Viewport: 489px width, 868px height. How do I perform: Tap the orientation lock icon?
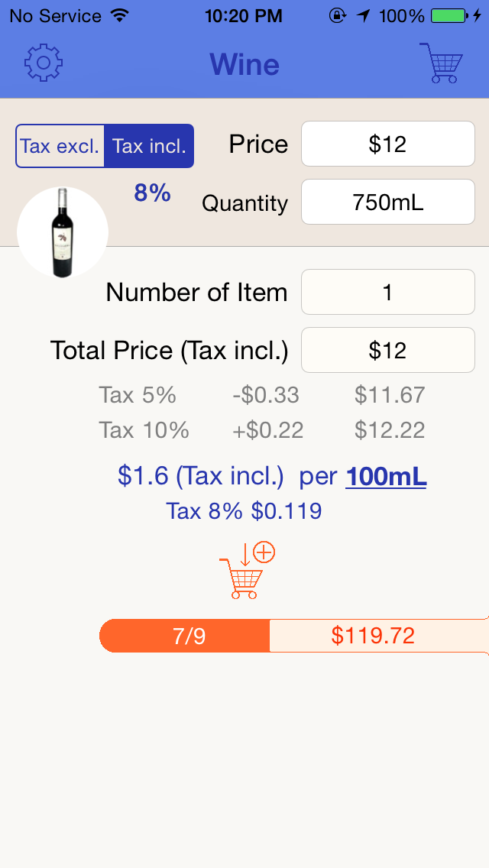pyautogui.click(x=337, y=15)
